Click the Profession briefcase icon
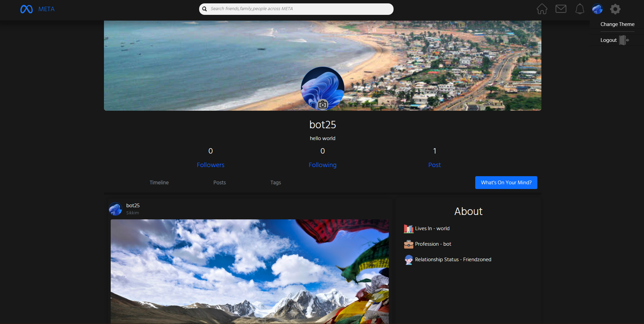This screenshot has width=644, height=324. pyautogui.click(x=408, y=244)
